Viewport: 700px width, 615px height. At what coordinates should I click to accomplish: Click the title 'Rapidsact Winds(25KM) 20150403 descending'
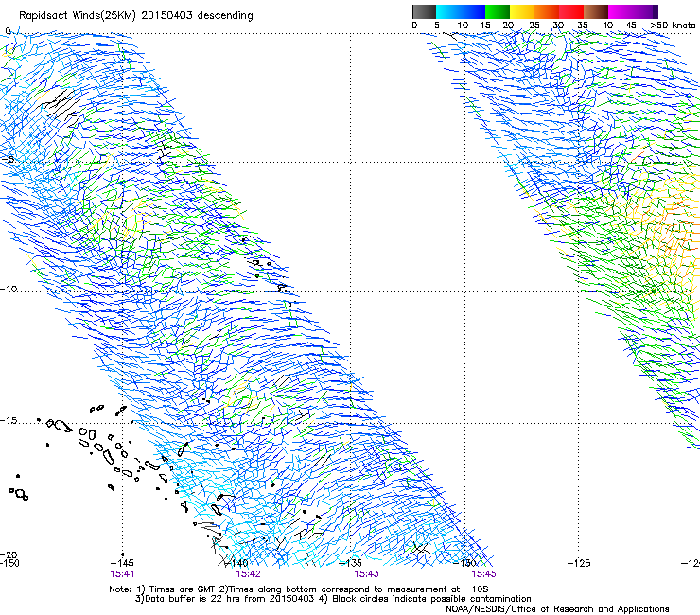point(136,16)
